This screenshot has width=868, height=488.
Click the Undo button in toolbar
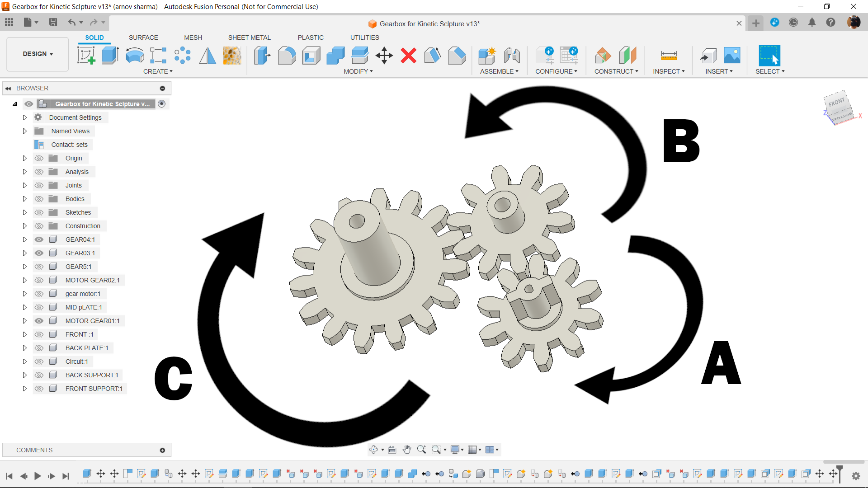coord(71,22)
